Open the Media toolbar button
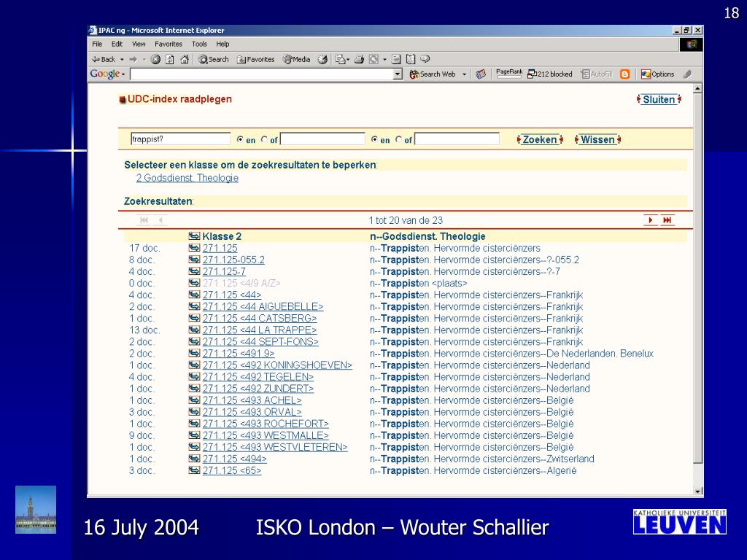The width and height of the screenshot is (747, 560). tap(296, 60)
